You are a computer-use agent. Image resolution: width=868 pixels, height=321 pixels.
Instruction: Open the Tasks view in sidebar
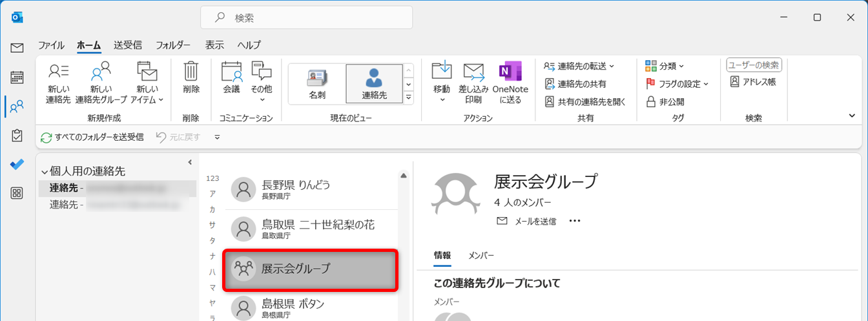(x=17, y=135)
